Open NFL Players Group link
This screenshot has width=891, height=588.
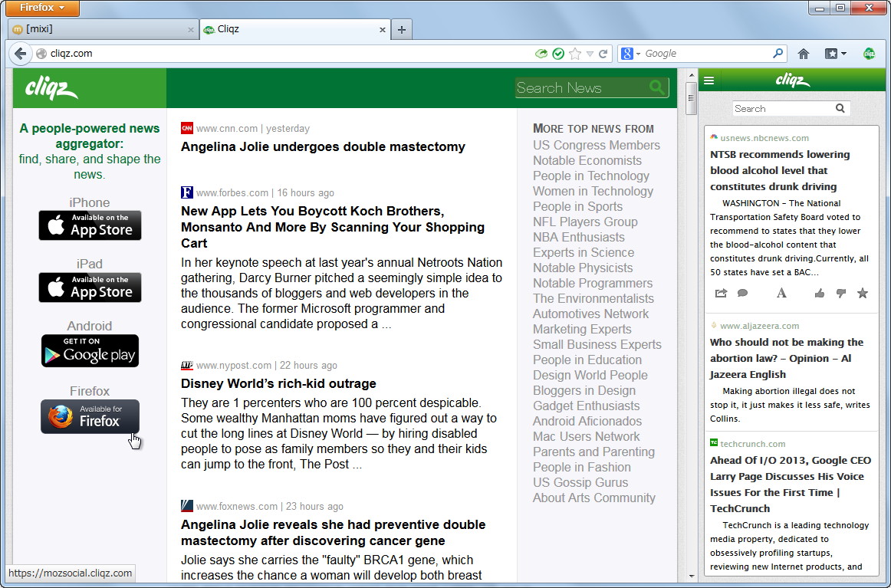coord(585,222)
